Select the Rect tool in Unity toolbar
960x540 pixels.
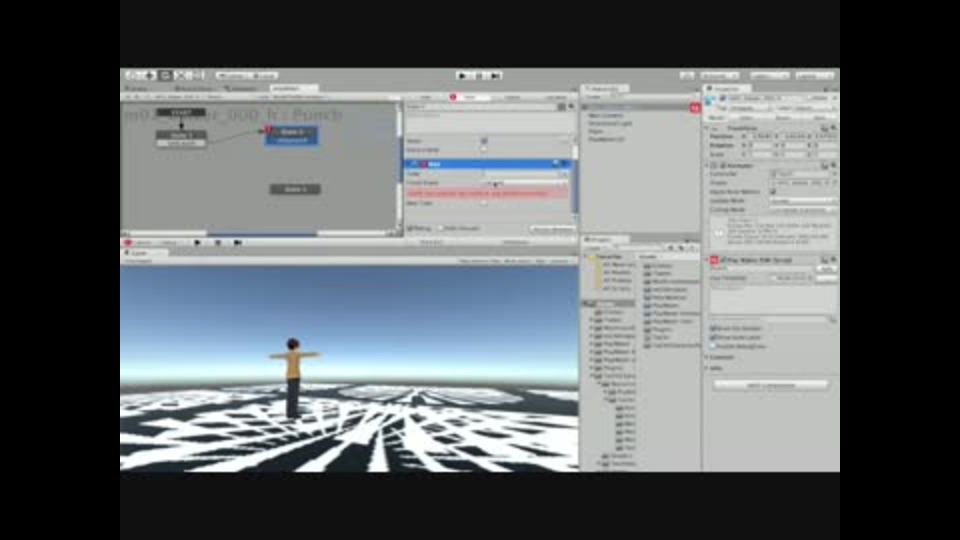tap(196, 75)
